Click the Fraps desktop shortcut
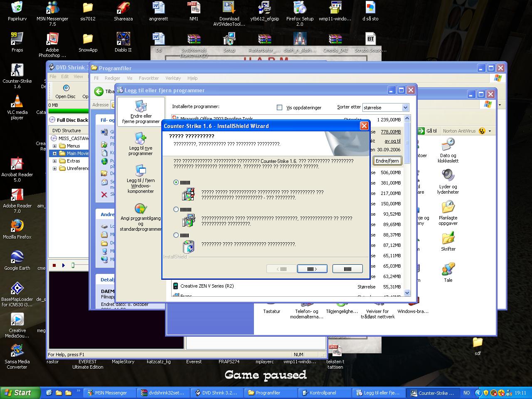532x399 pixels. (17, 42)
